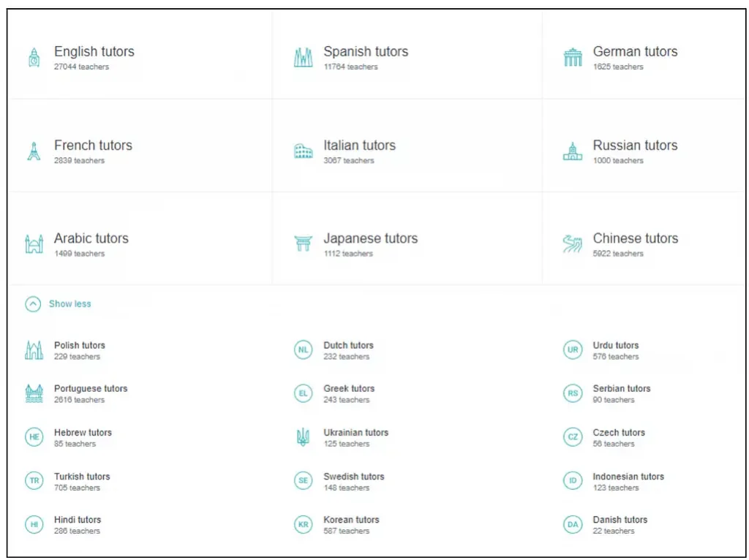749x560 pixels.
Task: Click the Brandenburg Gate icon for German tutors
Action: (572, 58)
